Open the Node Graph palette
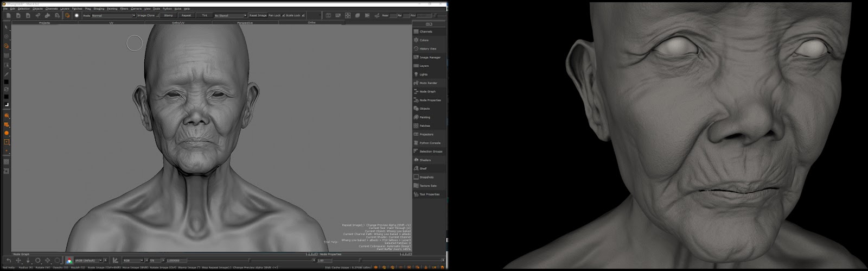Image resolution: width=868 pixels, height=271 pixels. click(x=430, y=91)
